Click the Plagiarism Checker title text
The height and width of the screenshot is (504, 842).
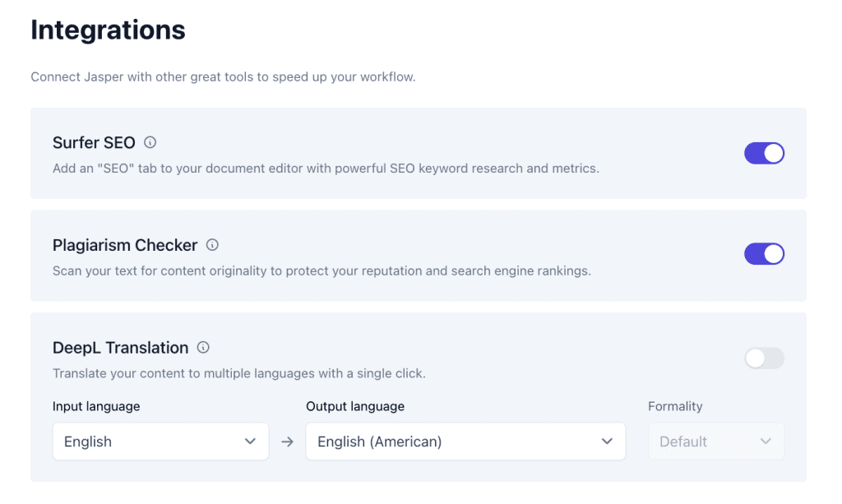[x=125, y=245]
